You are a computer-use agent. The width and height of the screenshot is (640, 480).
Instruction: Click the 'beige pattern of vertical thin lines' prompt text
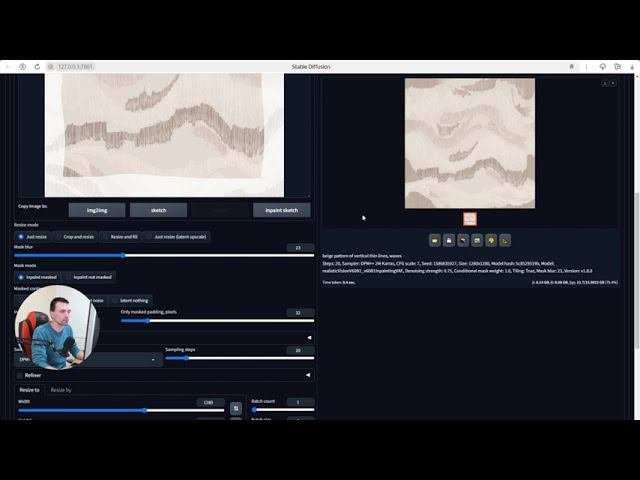click(362, 256)
